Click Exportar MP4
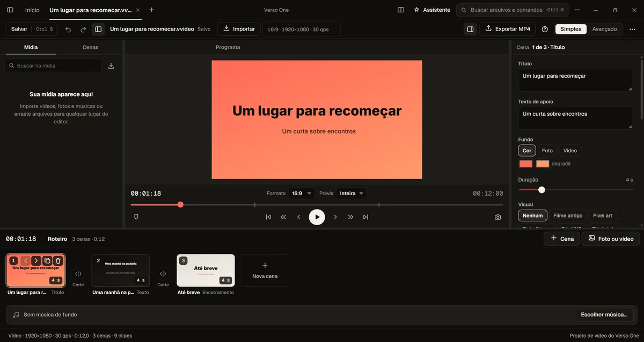The width and height of the screenshot is (644, 342). [507, 29]
